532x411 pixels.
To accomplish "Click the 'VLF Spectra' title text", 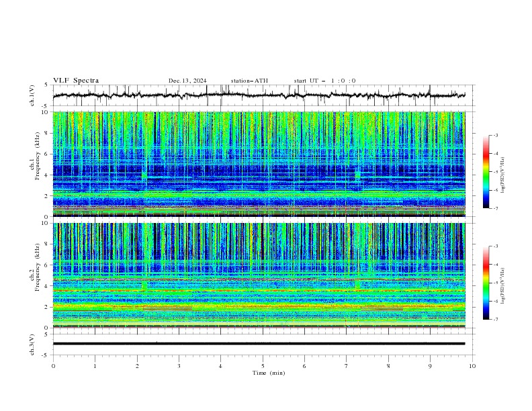I will point(76,81).
